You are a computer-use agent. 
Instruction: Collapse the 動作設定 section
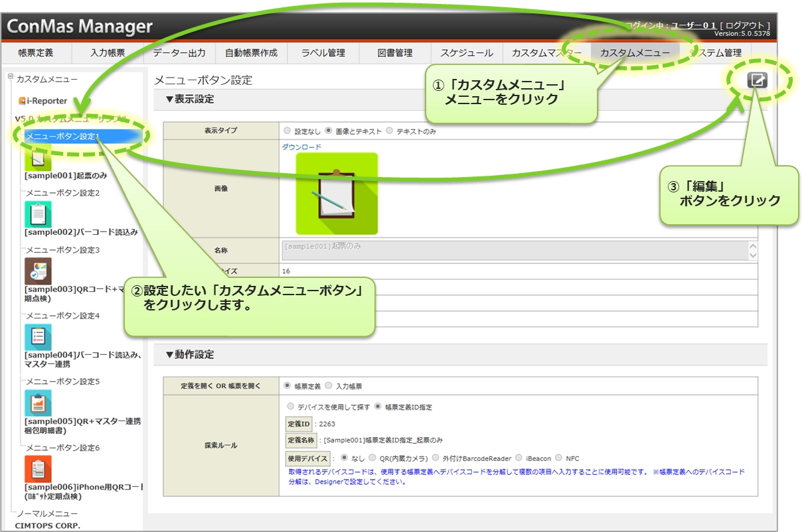[189, 355]
